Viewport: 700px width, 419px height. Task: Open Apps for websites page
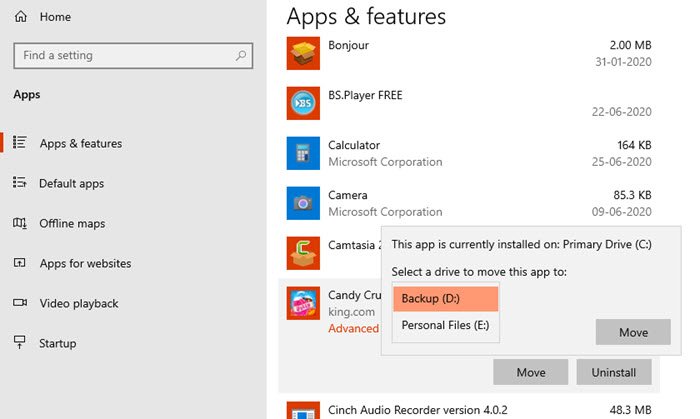[85, 263]
